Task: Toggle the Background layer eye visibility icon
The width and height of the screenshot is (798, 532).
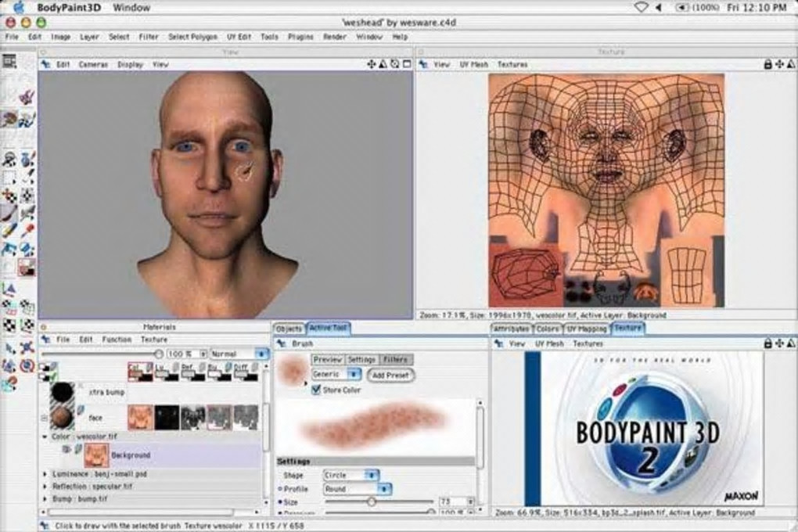Action: tap(66, 450)
